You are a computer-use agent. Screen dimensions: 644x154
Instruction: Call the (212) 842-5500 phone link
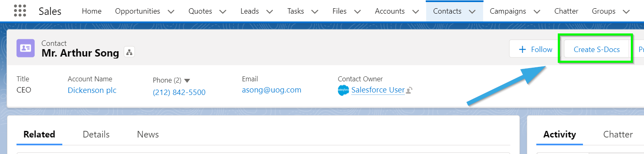[x=179, y=92]
